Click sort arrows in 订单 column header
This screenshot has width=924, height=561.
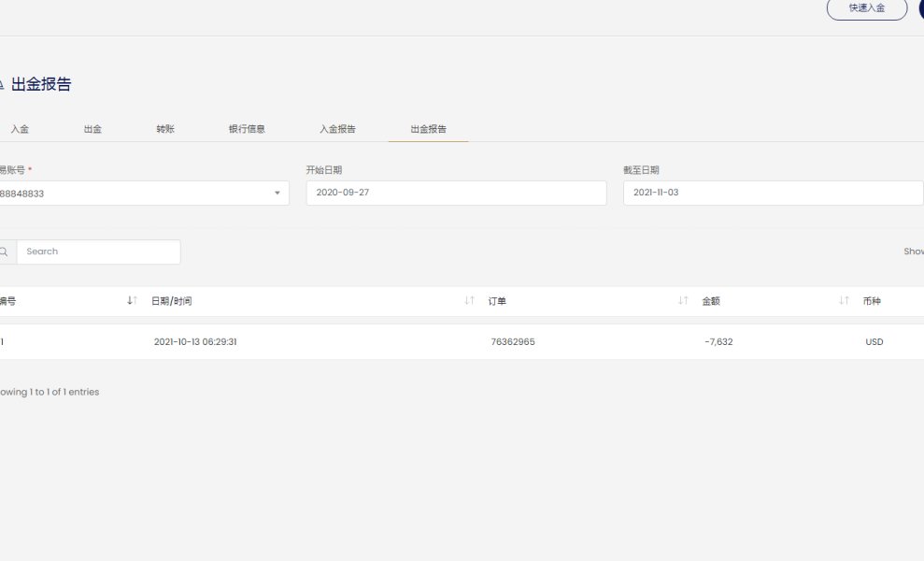[x=683, y=301]
